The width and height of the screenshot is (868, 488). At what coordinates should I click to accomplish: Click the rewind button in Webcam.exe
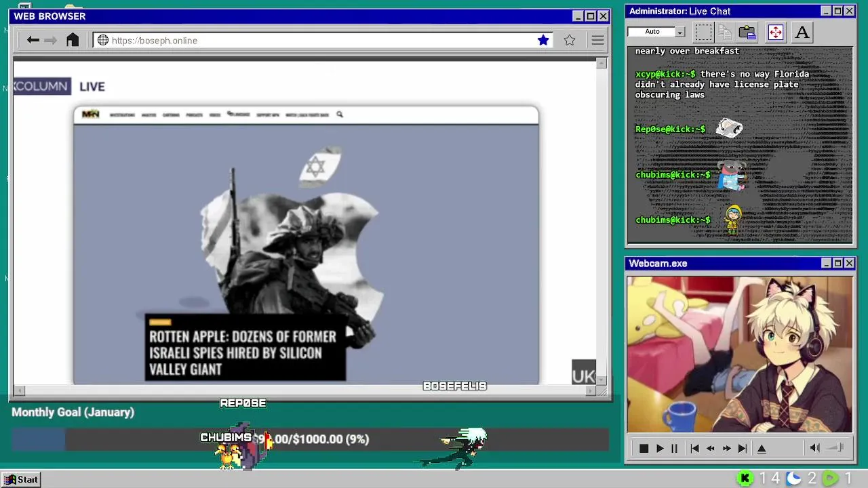tap(710, 448)
